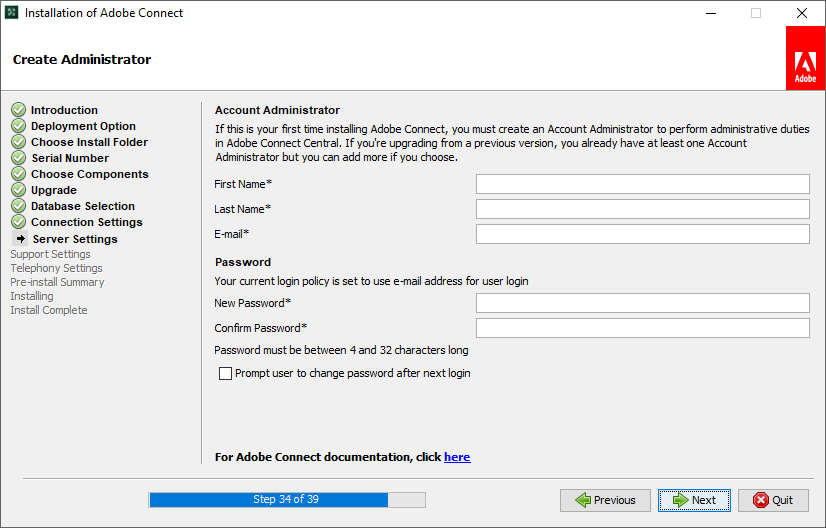
Task: Click the Upgrade step checkmark icon
Action: [18, 190]
